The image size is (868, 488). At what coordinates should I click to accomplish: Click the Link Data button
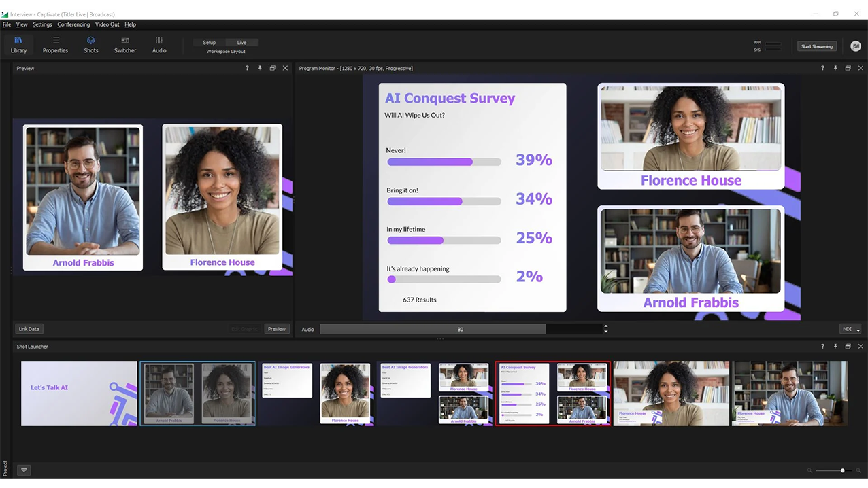pos(29,329)
